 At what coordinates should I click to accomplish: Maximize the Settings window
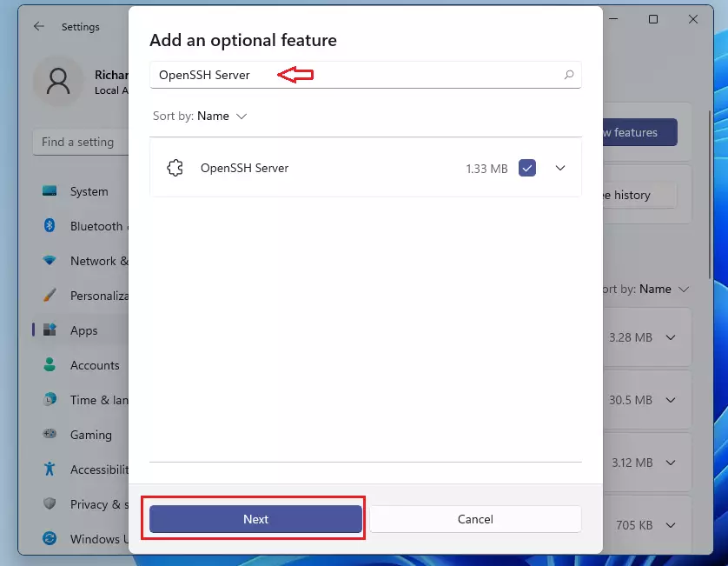pos(653,19)
